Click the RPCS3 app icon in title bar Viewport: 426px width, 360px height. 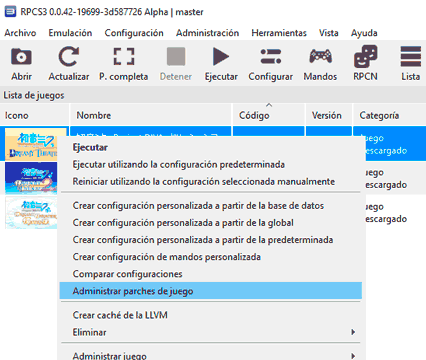10,12
